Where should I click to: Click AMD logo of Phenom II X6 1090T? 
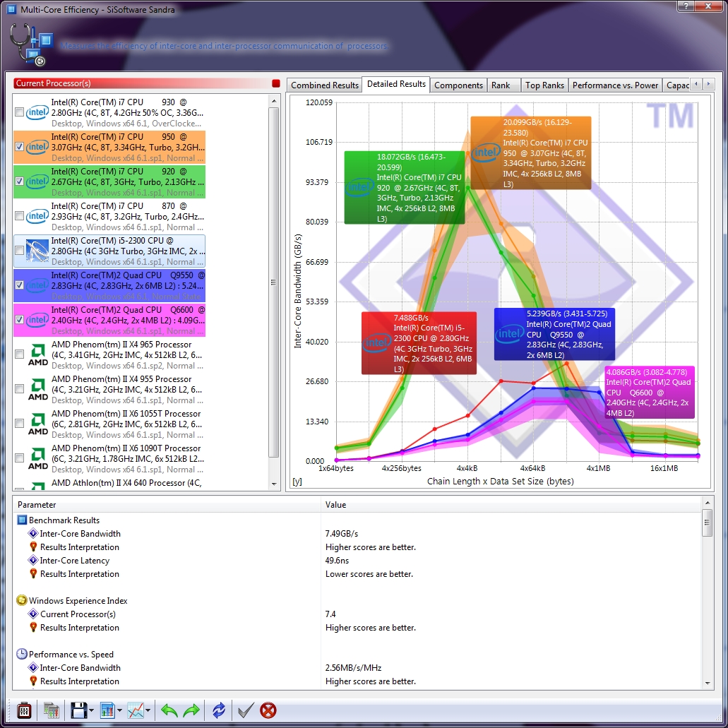click(x=38, y=459)
